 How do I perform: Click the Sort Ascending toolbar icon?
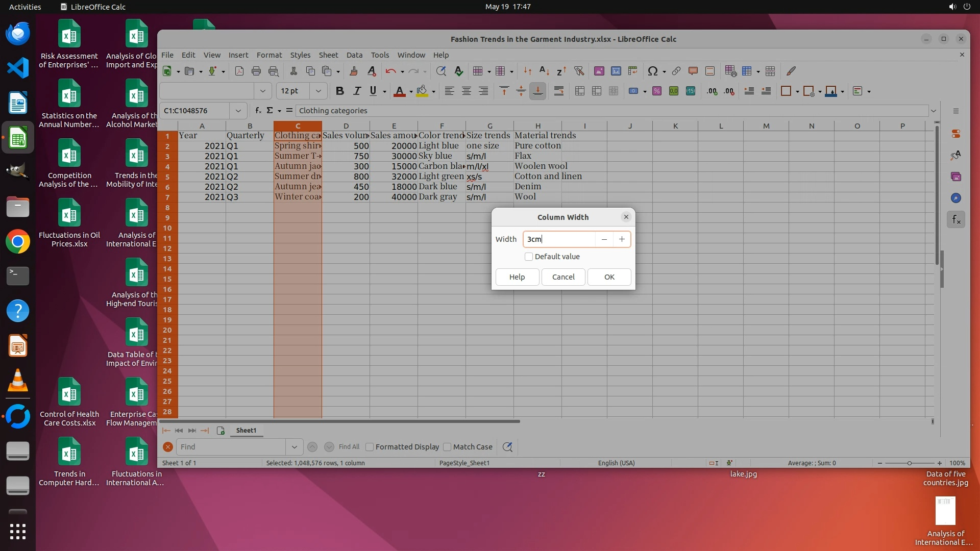pyautogui.click(x=544, y=71)
